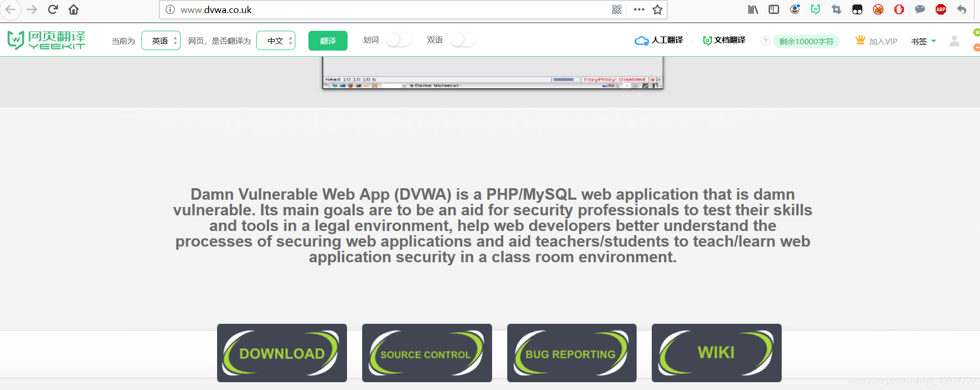Open the browser home page
Image resolution: width=980 pixels, height=390 pixels.
coord(74,9)
